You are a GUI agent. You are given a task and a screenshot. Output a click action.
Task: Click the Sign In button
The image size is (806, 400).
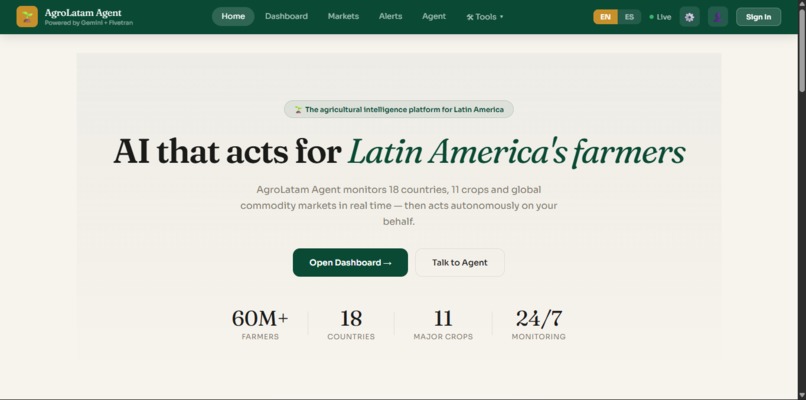(x=758, y=17)
